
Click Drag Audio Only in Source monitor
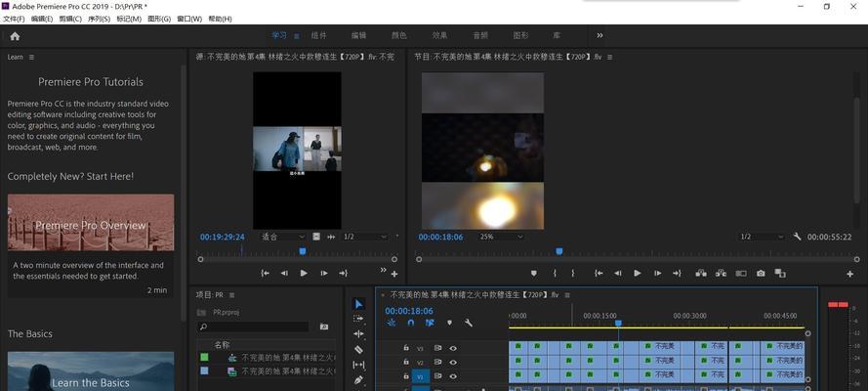coord(331,237)
